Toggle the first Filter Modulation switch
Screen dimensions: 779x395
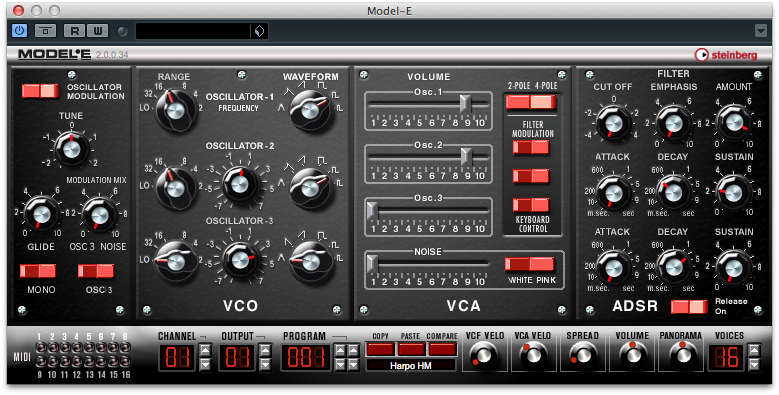pyautogui.click(x=531, y=147)
